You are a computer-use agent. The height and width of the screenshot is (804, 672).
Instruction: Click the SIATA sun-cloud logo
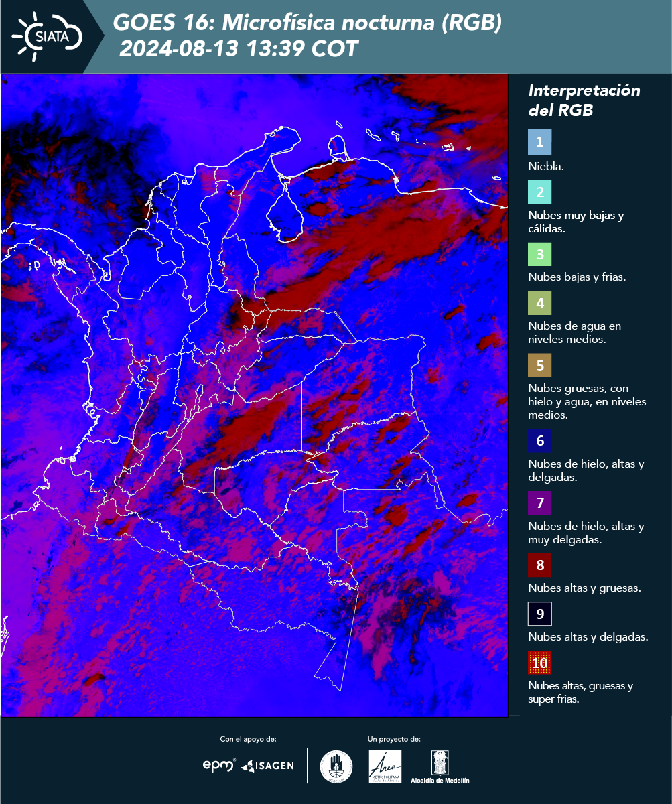47,36
